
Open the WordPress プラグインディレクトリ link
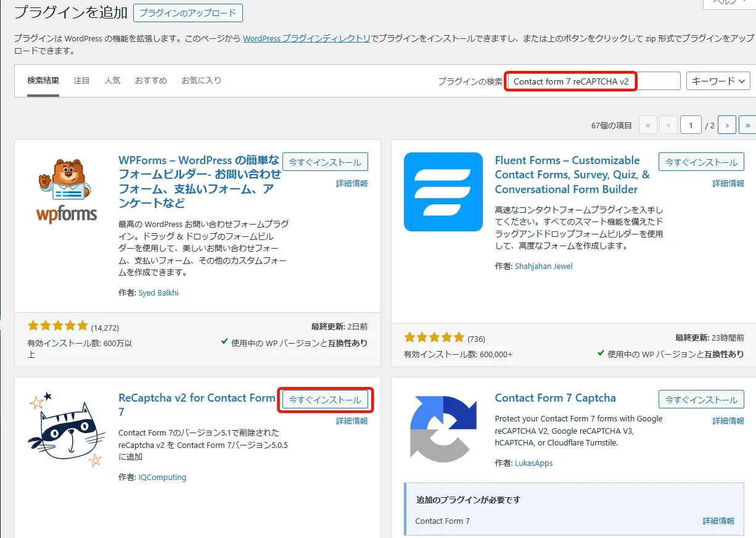(306, 38)
